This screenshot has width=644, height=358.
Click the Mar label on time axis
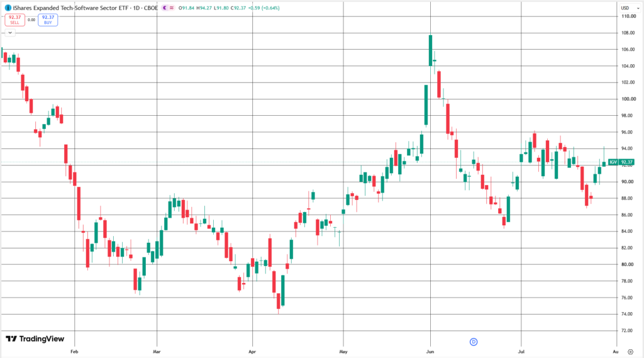click(157, 352)
